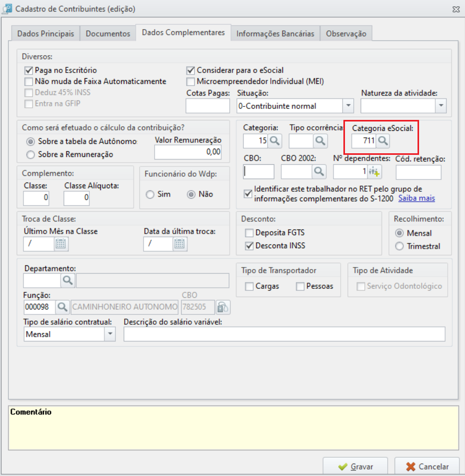Click the add dependents icon
The image size is (465, 476).
click(x=374, y=172)
